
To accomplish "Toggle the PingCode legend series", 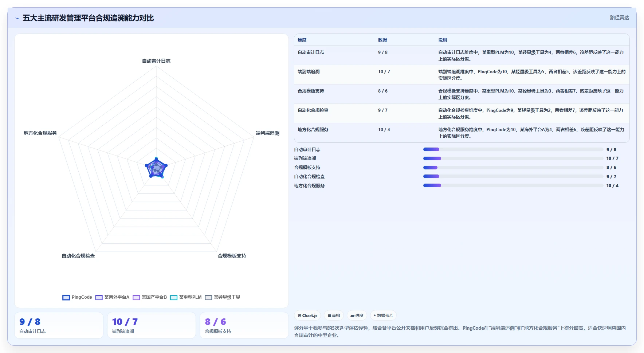I will (x=77, y=297).
